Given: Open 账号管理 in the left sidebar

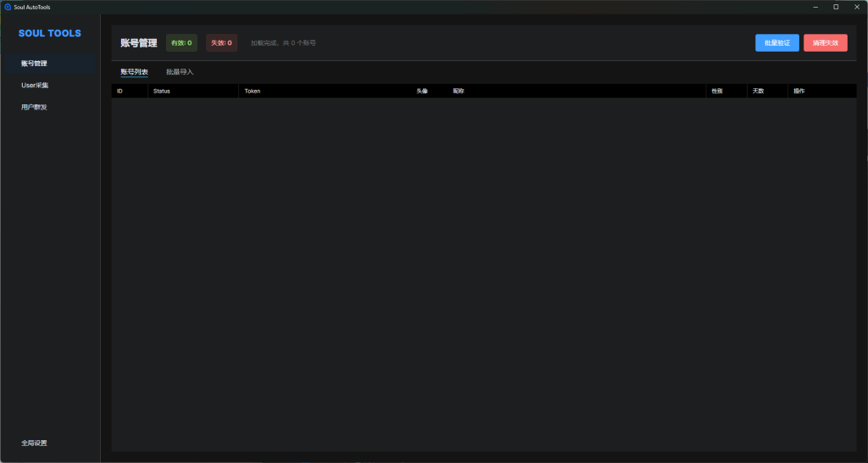Looking at the screenshot, I should 34,64.
